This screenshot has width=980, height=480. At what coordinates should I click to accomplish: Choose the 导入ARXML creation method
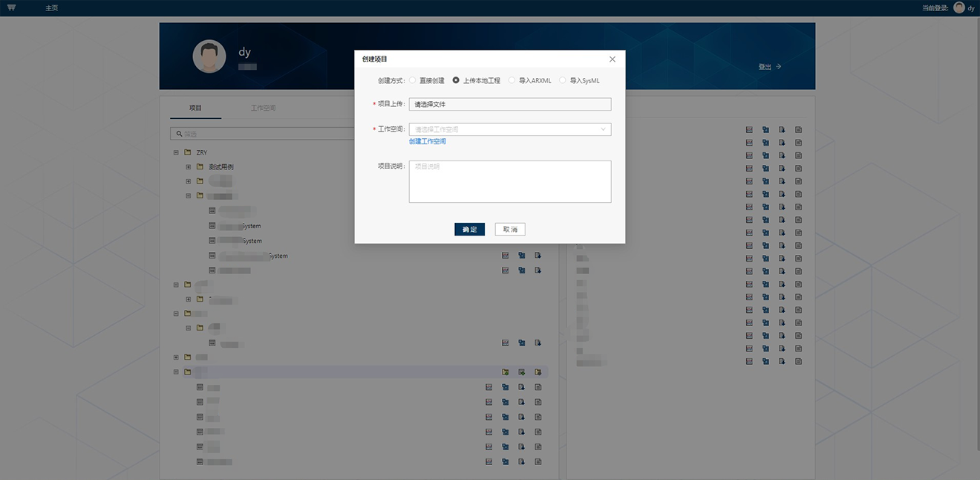512,80
